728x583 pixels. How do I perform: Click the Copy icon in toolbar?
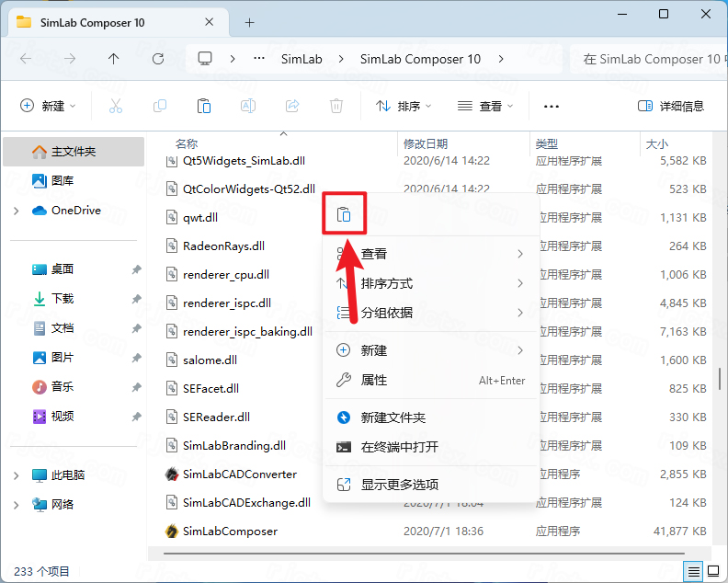coord(160,106)
